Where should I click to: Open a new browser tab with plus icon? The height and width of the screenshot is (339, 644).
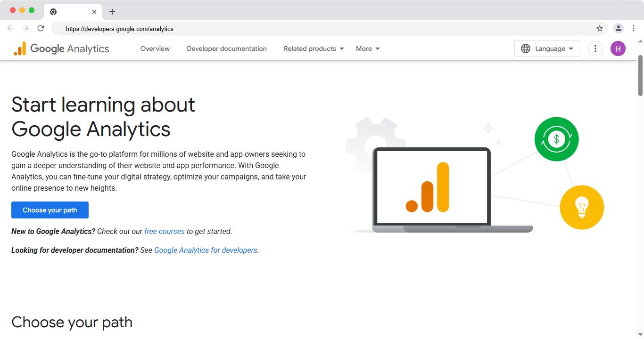112,12
